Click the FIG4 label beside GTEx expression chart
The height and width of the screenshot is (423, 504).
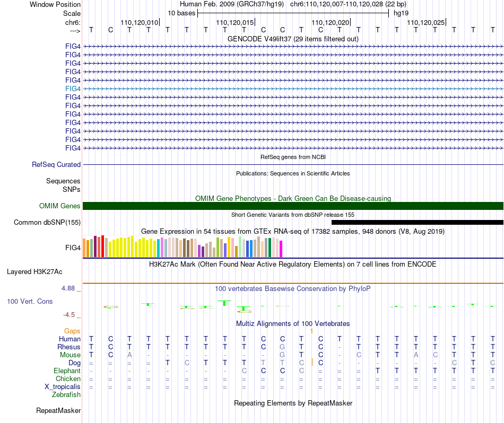click(x=73, y=247)
